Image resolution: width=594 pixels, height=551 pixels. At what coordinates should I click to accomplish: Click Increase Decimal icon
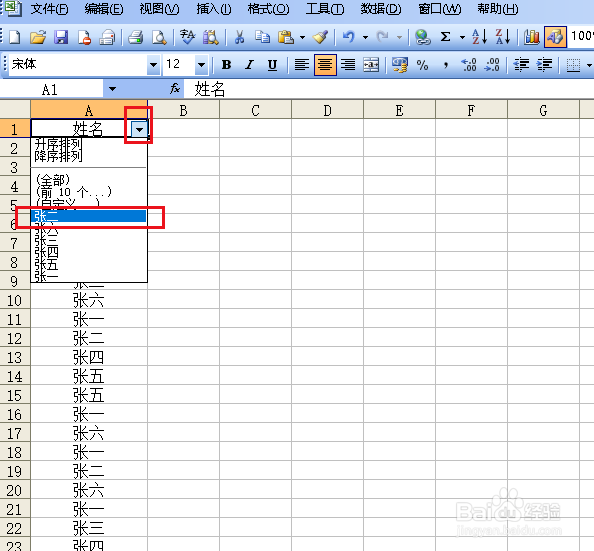point(469,65)
